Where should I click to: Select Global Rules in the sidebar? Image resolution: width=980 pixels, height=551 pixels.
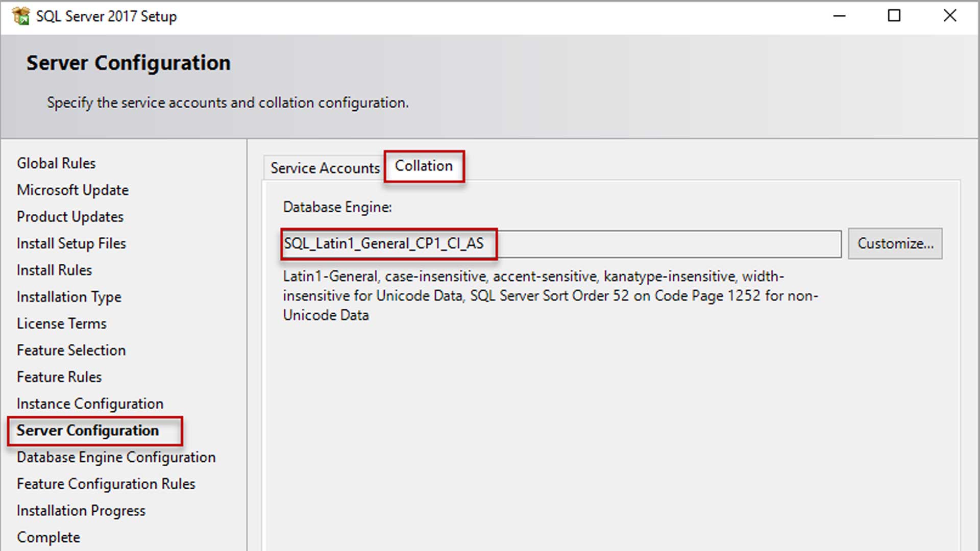click(56, 163)
